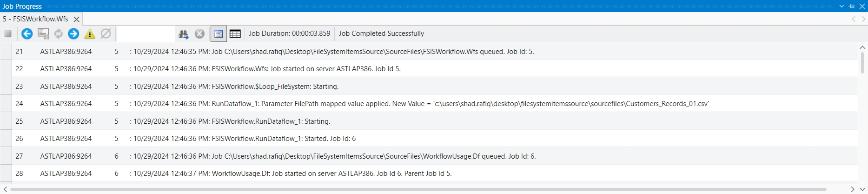Image resolution: width=868 pixels, height=194 pixels.
Task: Select the 5 - FSISWorkflow.Wfs tab
Action: pyautogui.click(x=35, y=19)
